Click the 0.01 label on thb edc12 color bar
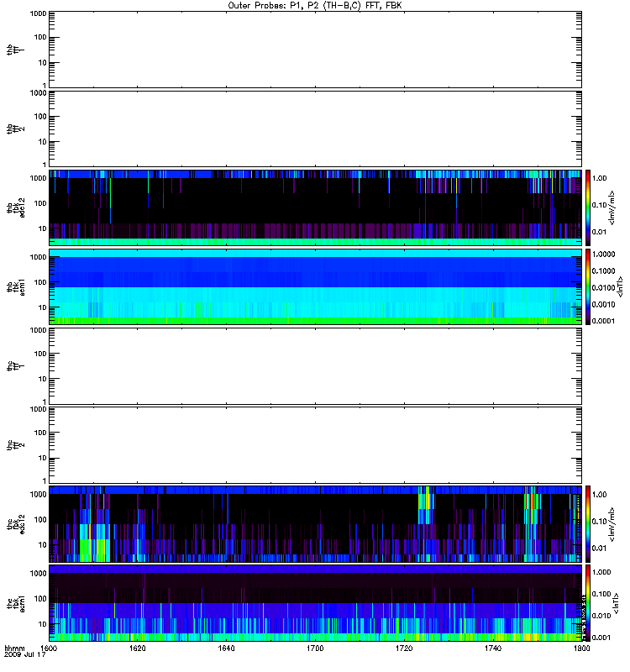The image size is (630, 672). click(600, 232)
